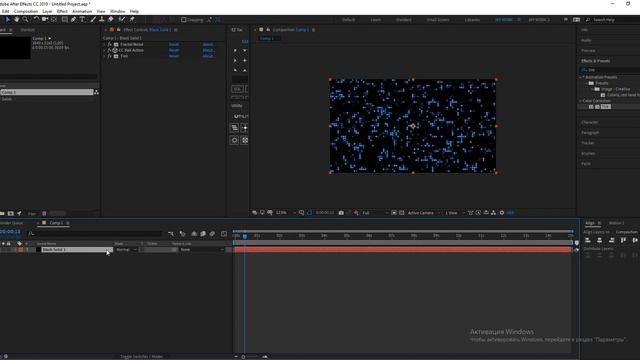Click the Draft 3D timeline icon

point(182,233)
